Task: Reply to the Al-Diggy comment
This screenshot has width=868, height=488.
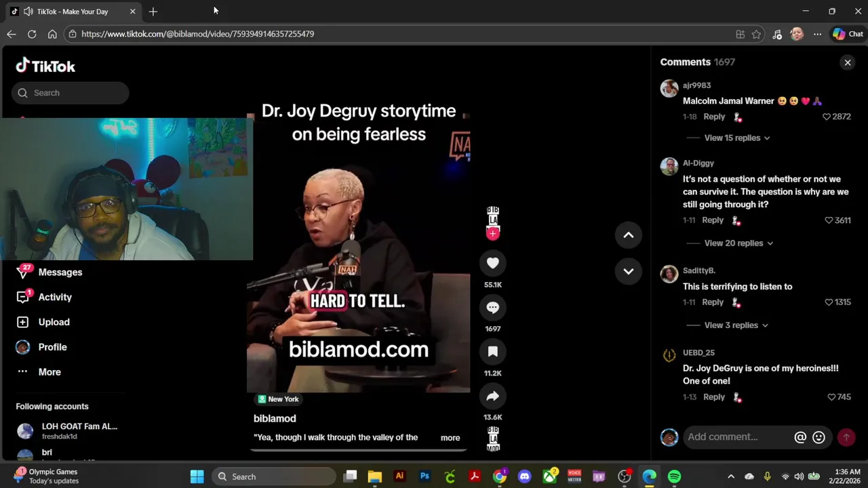Action: click(713, 220)
